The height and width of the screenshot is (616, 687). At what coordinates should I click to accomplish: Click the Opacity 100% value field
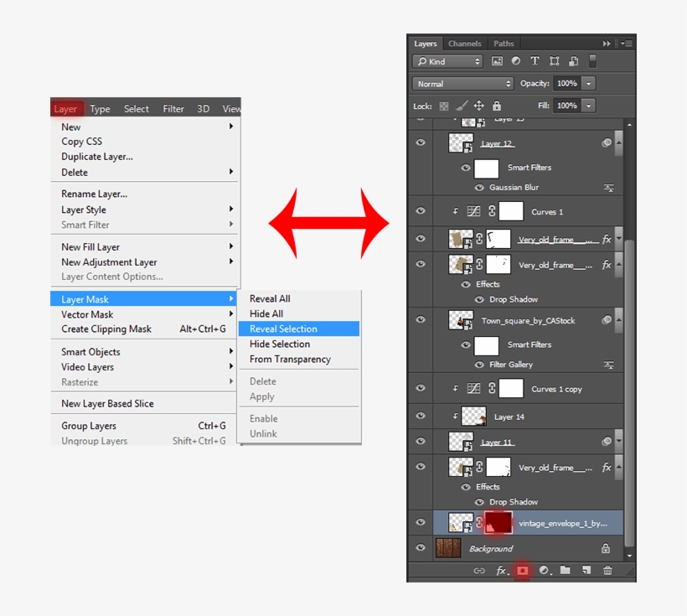tap(567, 83)
